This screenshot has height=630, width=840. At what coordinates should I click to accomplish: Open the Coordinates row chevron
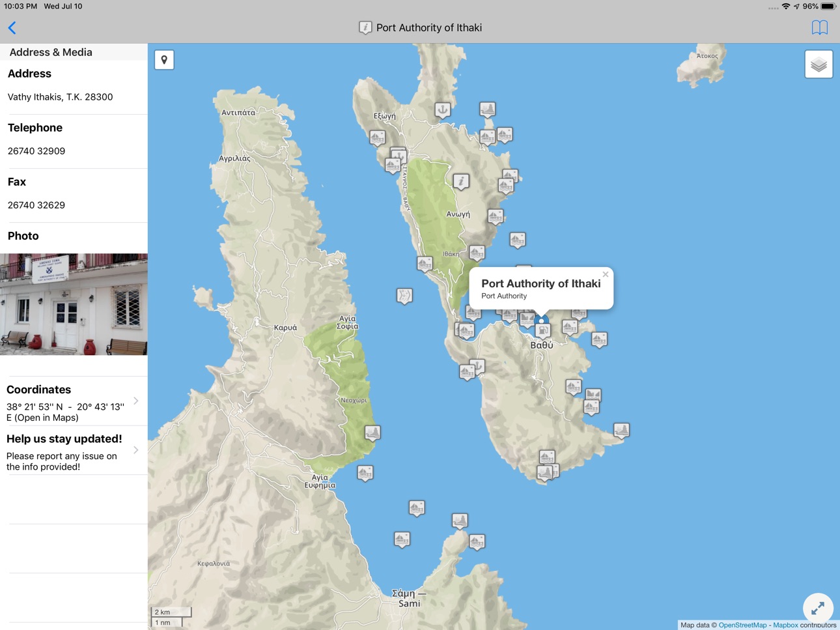pos(136,401)
